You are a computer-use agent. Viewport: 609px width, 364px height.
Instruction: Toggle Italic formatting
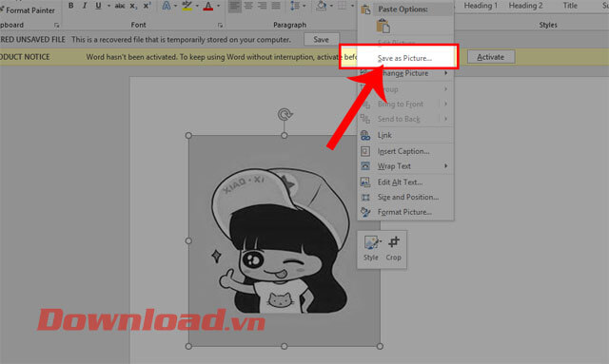85,6
